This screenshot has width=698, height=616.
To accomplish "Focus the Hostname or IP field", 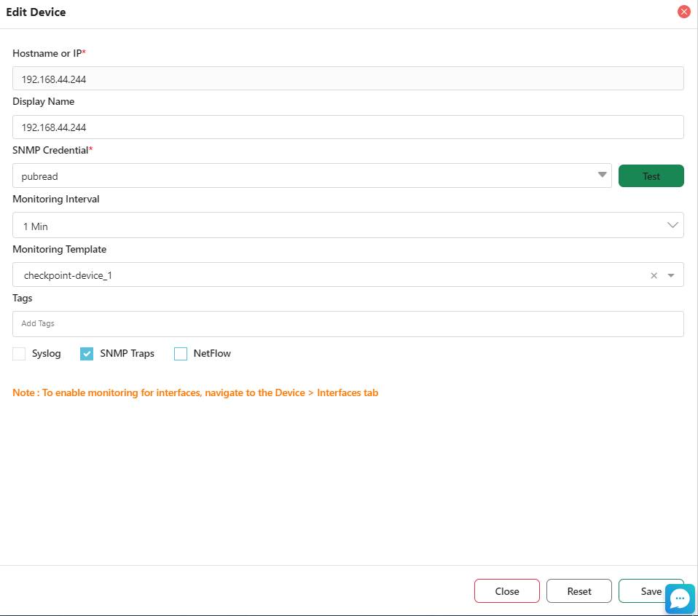I will pyautogui.click(x=348, y=79).
